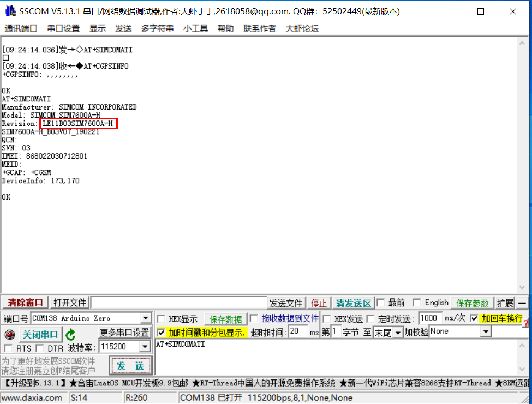Click the minus collapse button beside 扩展
This screenshot has width=532, height=404.
coord(522,303)
